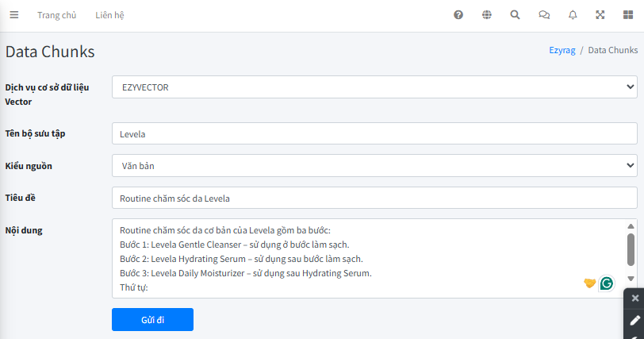Focus the Tên bộ sưu tập field containing Levela
Image resolution: width=644 pixels, height=339 pixels.
click(374, 133)
